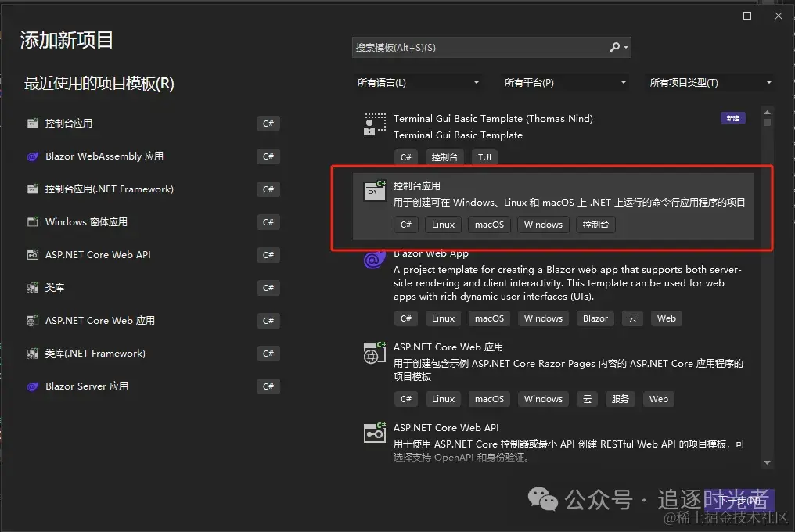Click the ASP.NET Core Web 应用 globe icon
Viewport: 795px width, 532px height.
point(374,353)
